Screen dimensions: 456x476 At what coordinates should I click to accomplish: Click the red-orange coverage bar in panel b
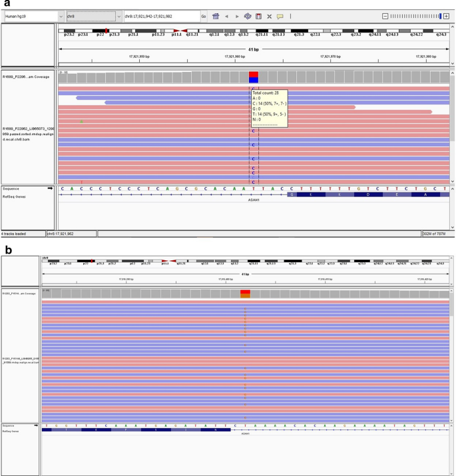(x=245, y=294)
